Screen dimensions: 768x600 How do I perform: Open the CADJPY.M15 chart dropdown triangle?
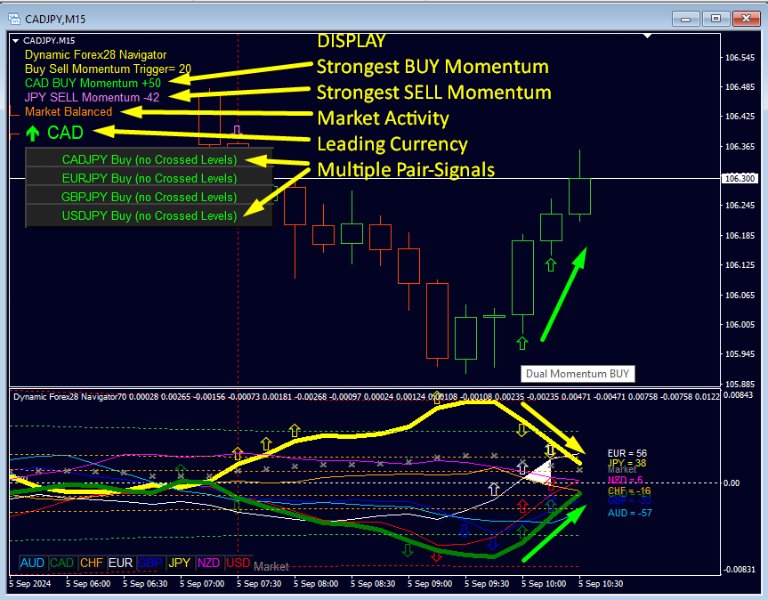pyautogui.click(x=15, y=41)
